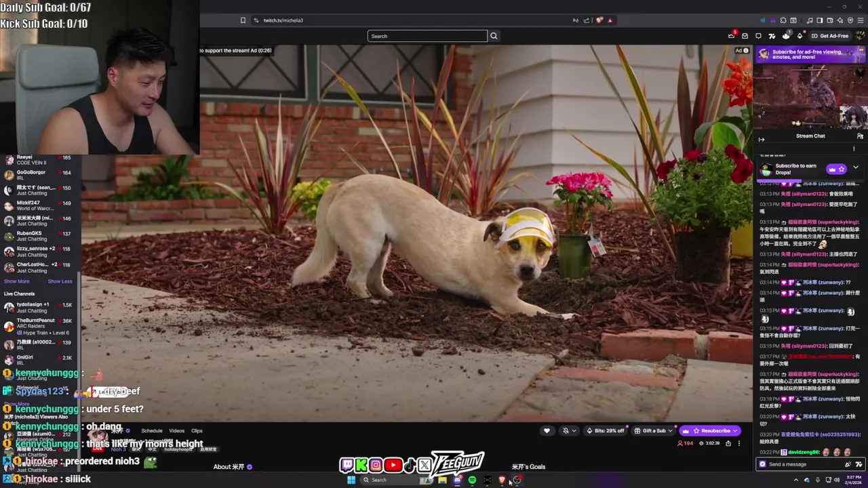Open Twitch Prime loot crown icon
This screenshot has width=868, height=488.
(x=731, y=36)
